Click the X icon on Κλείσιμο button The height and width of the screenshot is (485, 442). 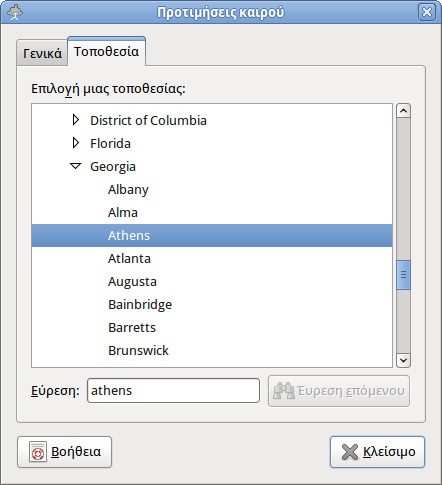click(x=350, y=452)
